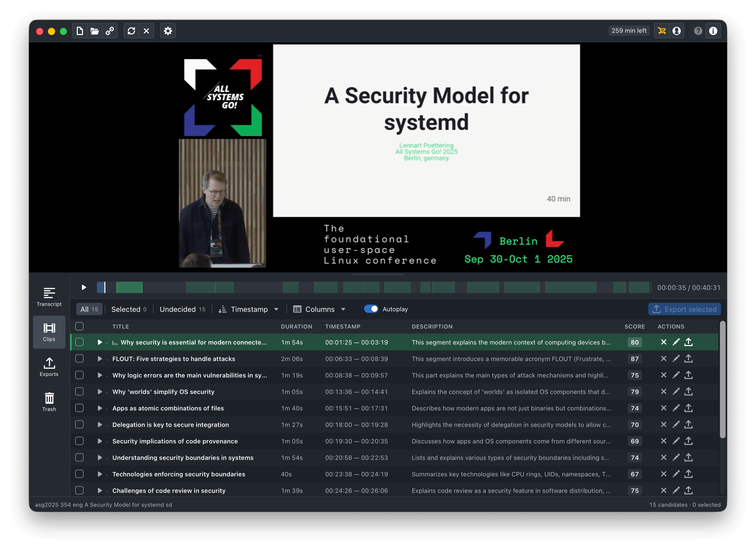The image size is (756, 550).
Task: Click the link icon in toolbar
Action: [x=110, y=31]
